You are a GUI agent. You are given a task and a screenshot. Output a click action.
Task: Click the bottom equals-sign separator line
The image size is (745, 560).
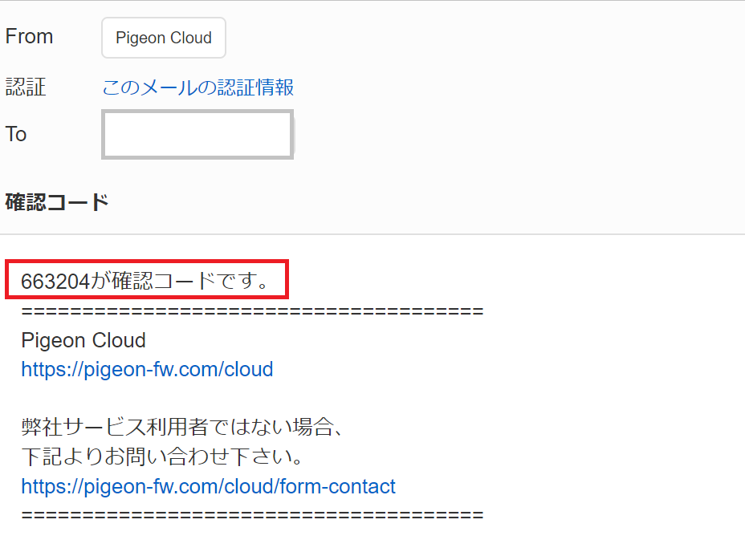(x=252, y=515)
